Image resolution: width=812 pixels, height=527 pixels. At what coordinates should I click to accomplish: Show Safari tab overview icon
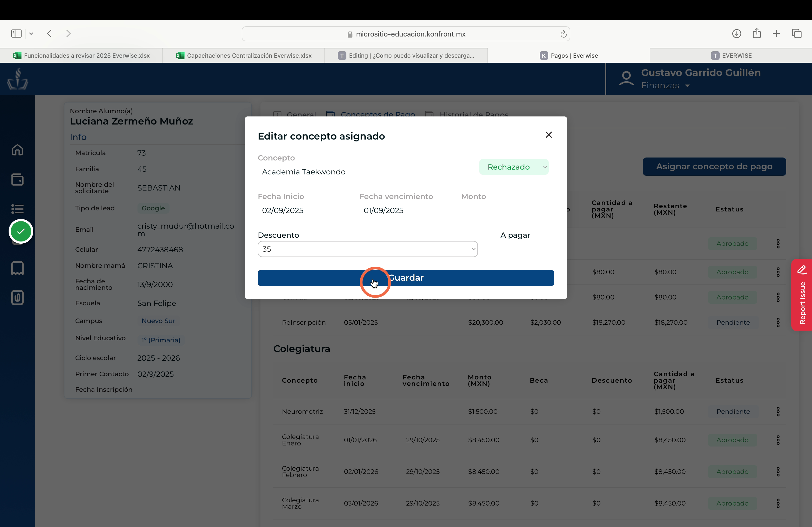(797, 33)
